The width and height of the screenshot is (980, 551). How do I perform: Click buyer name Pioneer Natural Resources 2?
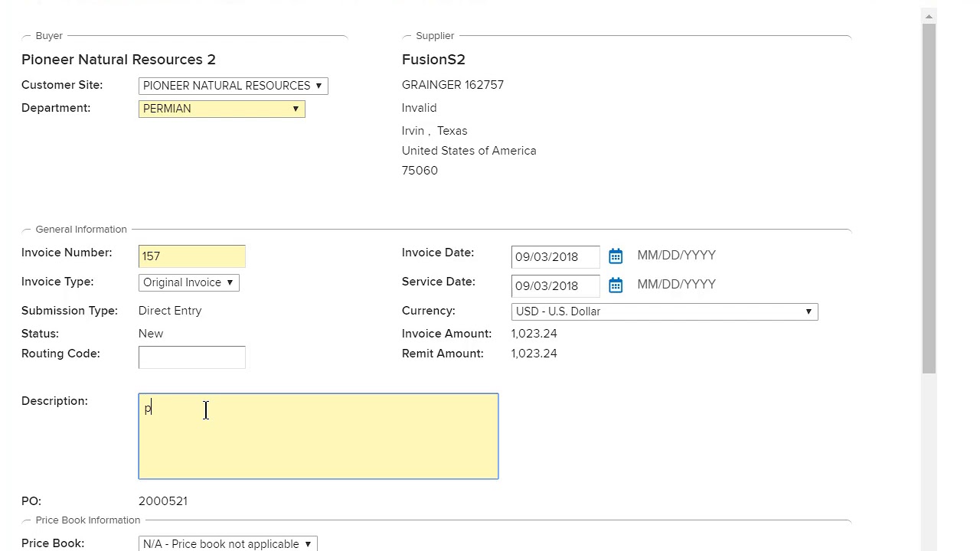click(119, 60)
